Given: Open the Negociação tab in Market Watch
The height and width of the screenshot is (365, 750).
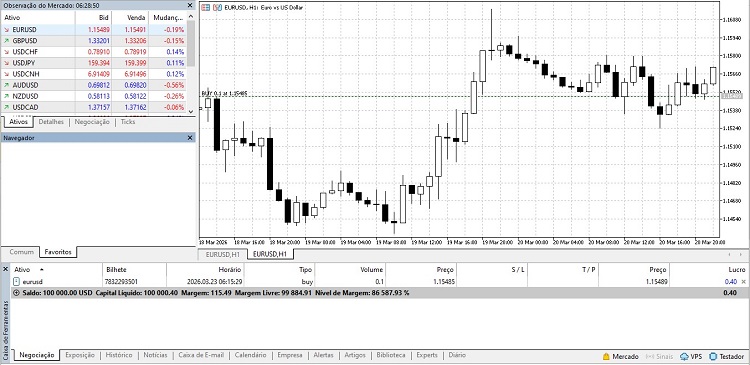Looking at the screenshot, I should (92, 122).
